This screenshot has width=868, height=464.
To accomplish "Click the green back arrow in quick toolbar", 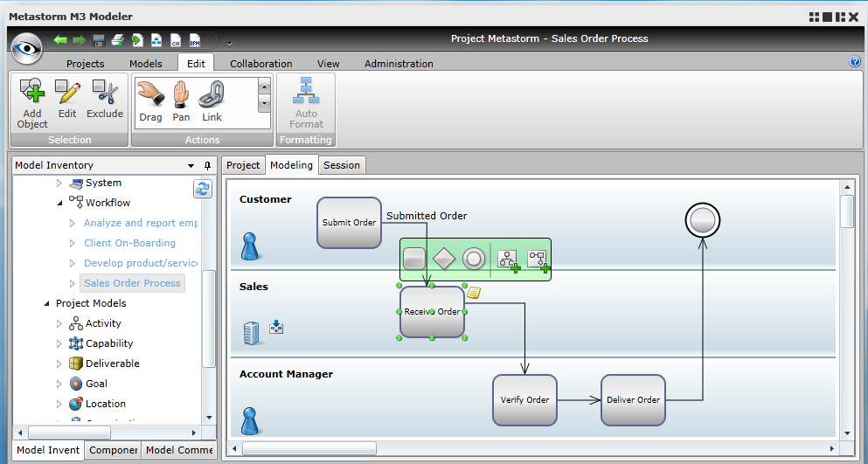I will click(x=60, y=40).
